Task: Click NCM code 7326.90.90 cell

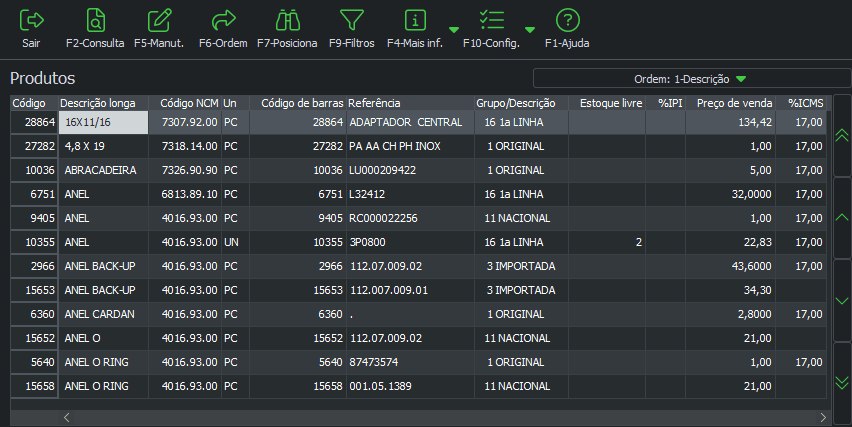Action: (185, 170)
